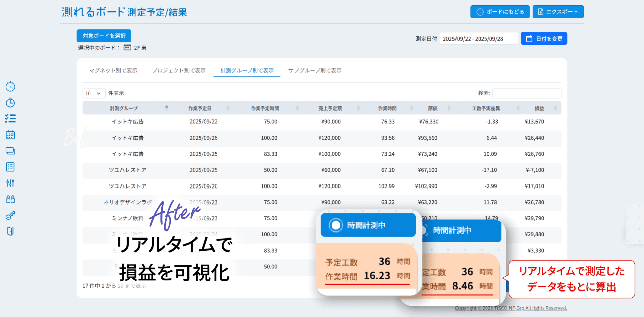Open the checklist icon in the sidebar
Viewport: 644px width, 317px height.
tap(10, 118)
